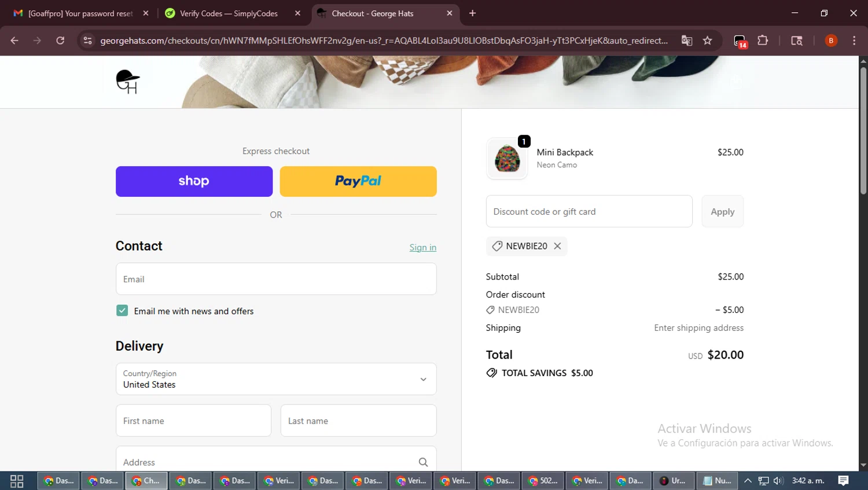Click the 'Delivery' heading
The image size is (868, 490).
click(139, 346)
